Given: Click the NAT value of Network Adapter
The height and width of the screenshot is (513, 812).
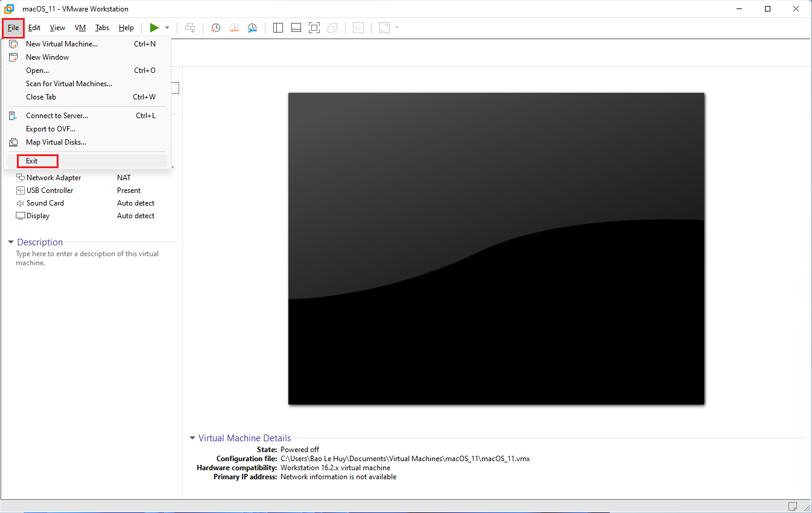Looking at the screenshot, I should pos(124,178).
